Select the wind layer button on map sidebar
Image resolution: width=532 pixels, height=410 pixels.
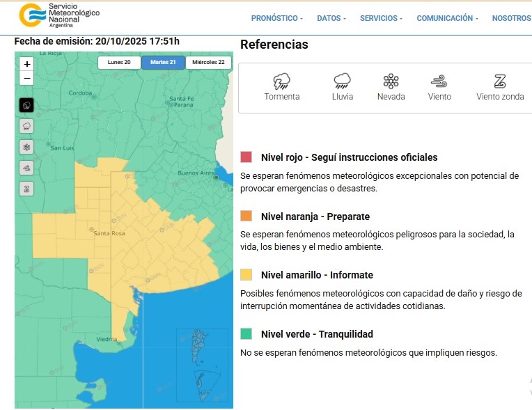26,168
